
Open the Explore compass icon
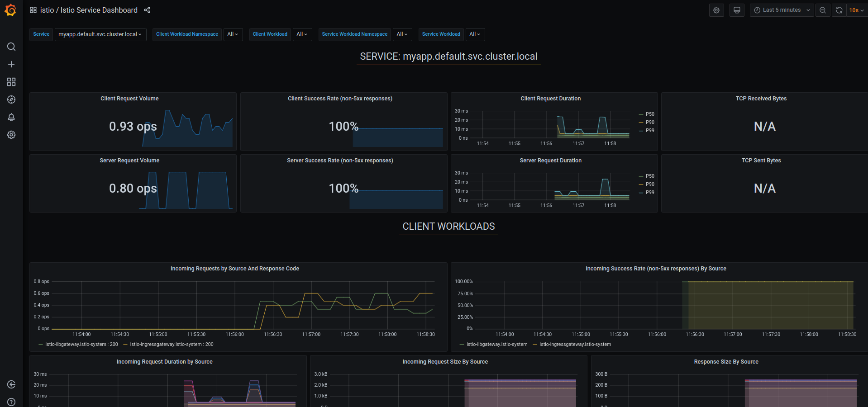(x=11, y=99)
